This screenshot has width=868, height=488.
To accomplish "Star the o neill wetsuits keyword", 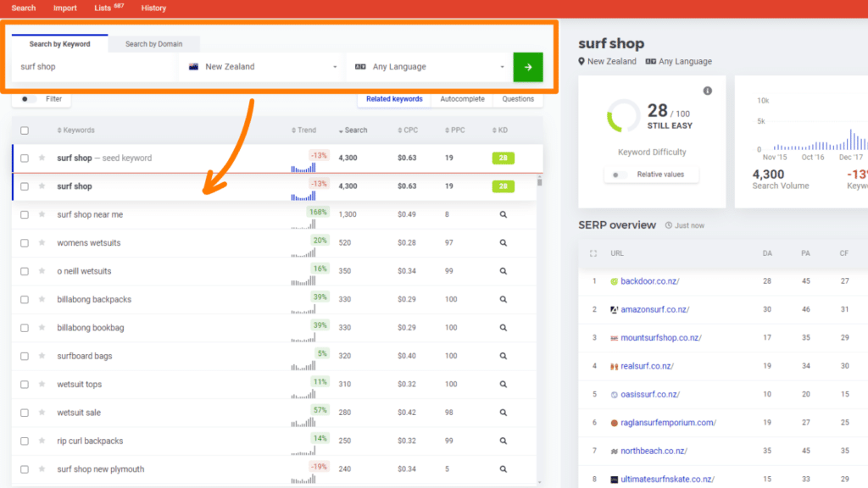I will click(x=42, y=270).
